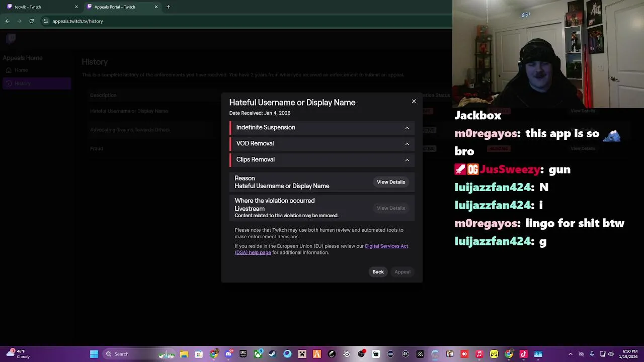The image size is (644, 362).
Task: Open the Windows Start menu
Action: point(94,354)
